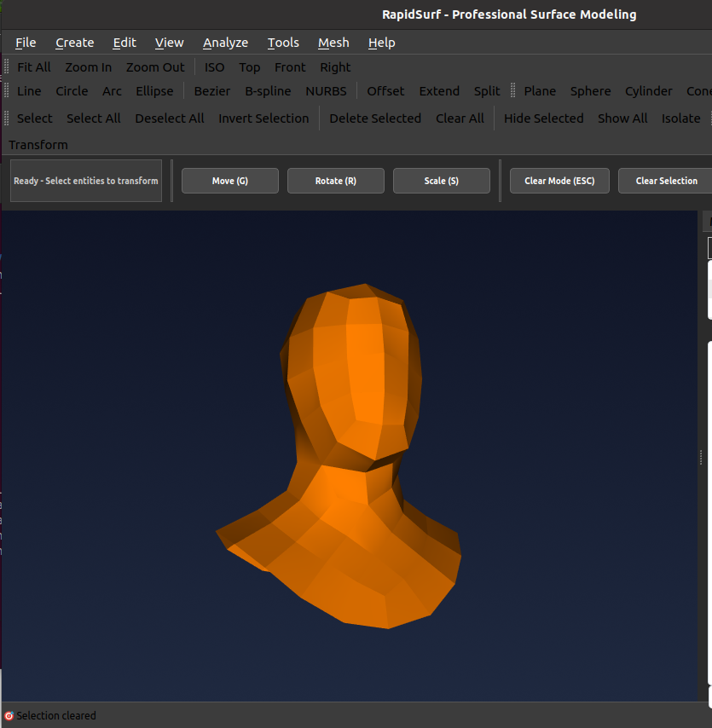
Task: Select the Offset tool
Action: (385, 91)
